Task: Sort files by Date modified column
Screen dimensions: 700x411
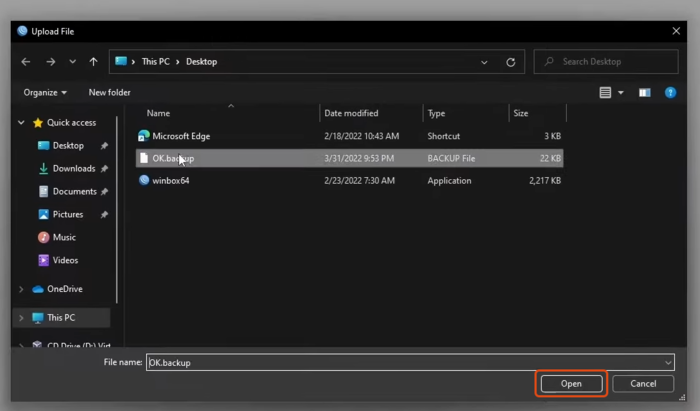Action: [x=351, y=113]
